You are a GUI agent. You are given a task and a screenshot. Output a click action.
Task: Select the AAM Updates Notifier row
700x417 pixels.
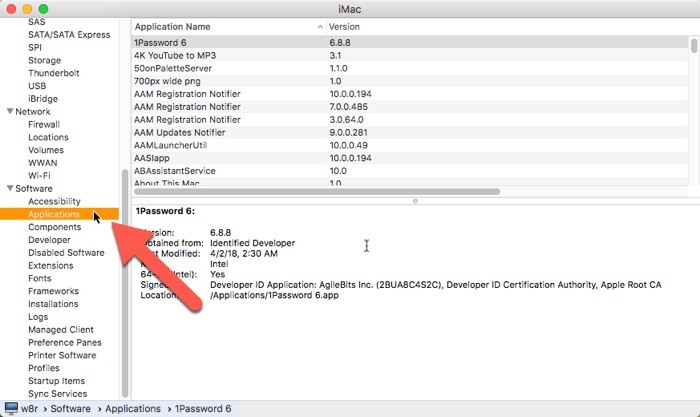click(x=410, y=133)
